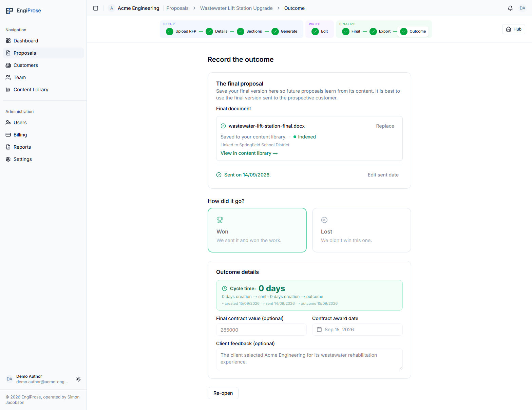Click the Content Library books icon
The width and height of the screenshot is (532, 410).
pos(8,90)
